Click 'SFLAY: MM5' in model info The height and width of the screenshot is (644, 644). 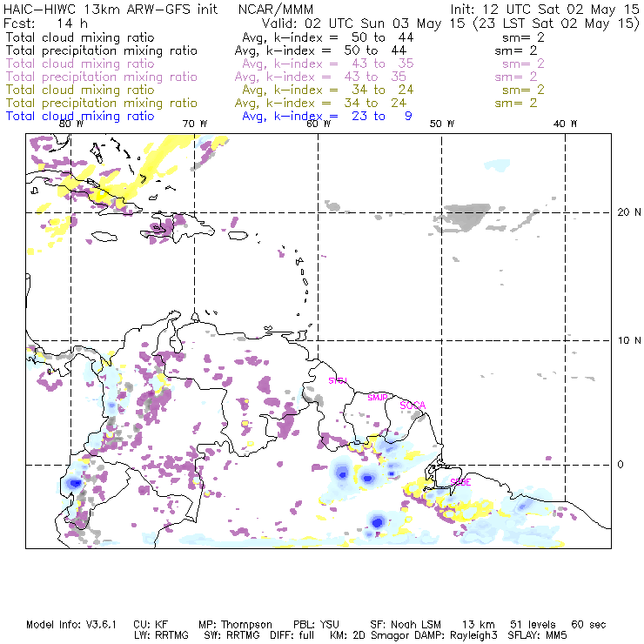pyautogui.click(x=537, y=635)
